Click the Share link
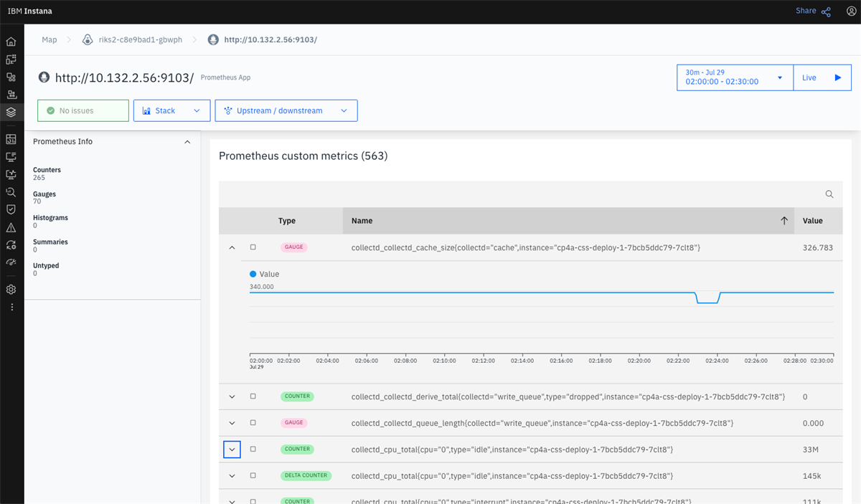This screenshot has width=861, height=504. [x=806, y=11]
